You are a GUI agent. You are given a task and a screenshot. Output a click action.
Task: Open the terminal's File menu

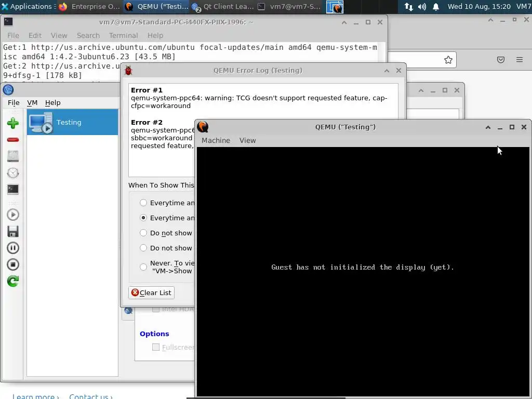pyautogui.click(x=13, y=36)
